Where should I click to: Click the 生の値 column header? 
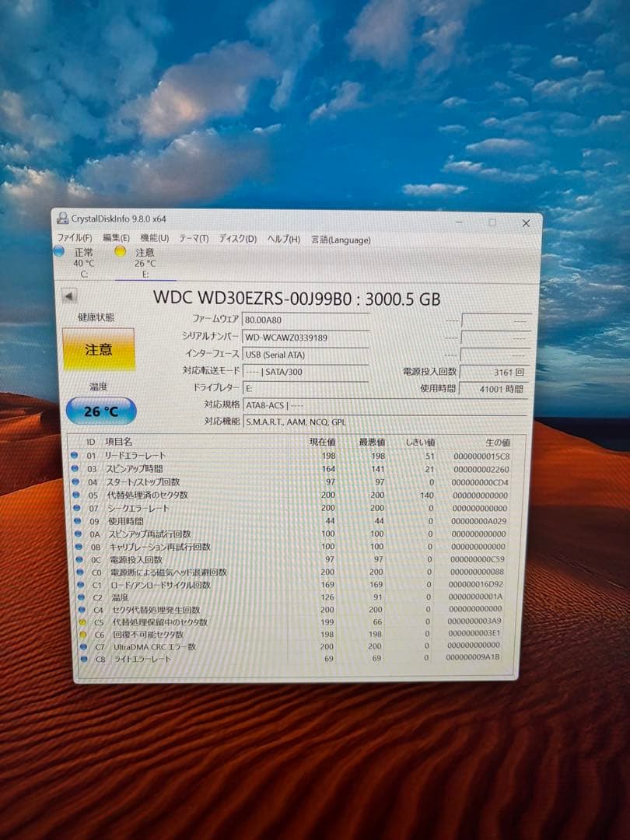coord(498,443)
